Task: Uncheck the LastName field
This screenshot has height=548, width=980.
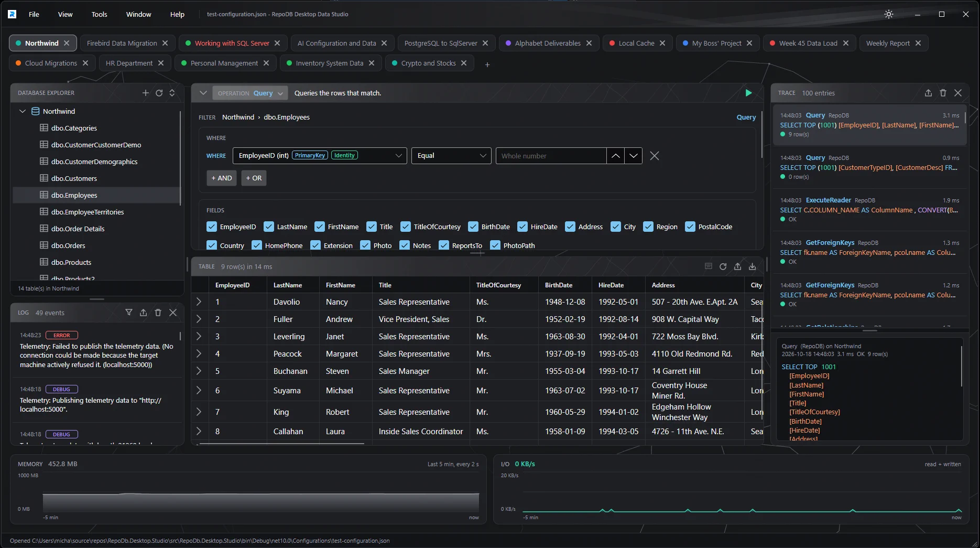Action: coord(269,227)
